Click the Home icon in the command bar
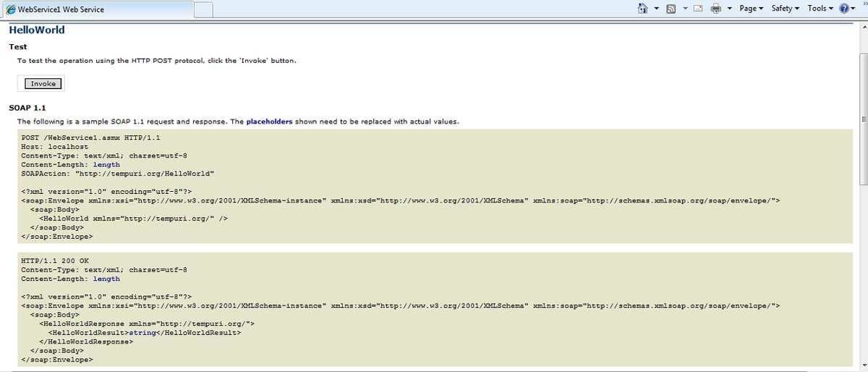Viewport: 868px width, 372px height. pos(642,9)
